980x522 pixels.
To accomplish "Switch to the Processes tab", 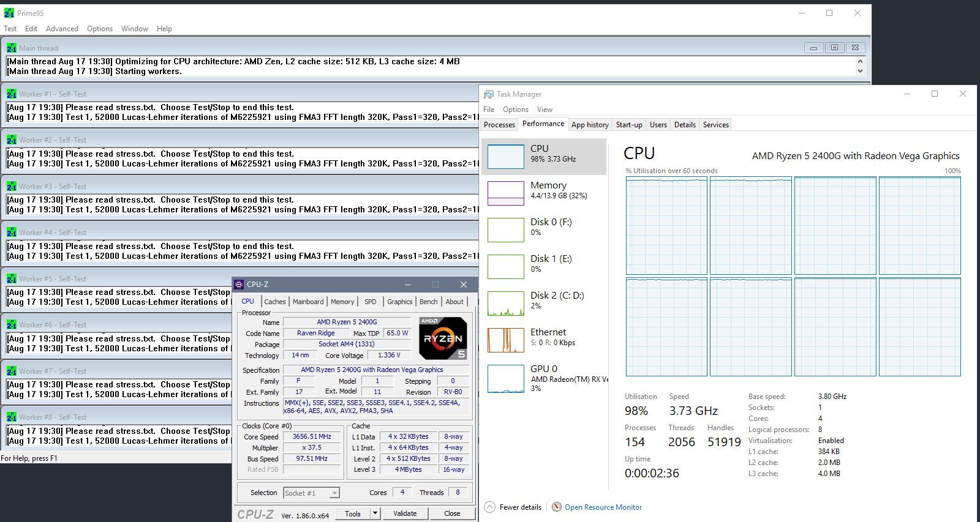I will click(x=499, y=124).
